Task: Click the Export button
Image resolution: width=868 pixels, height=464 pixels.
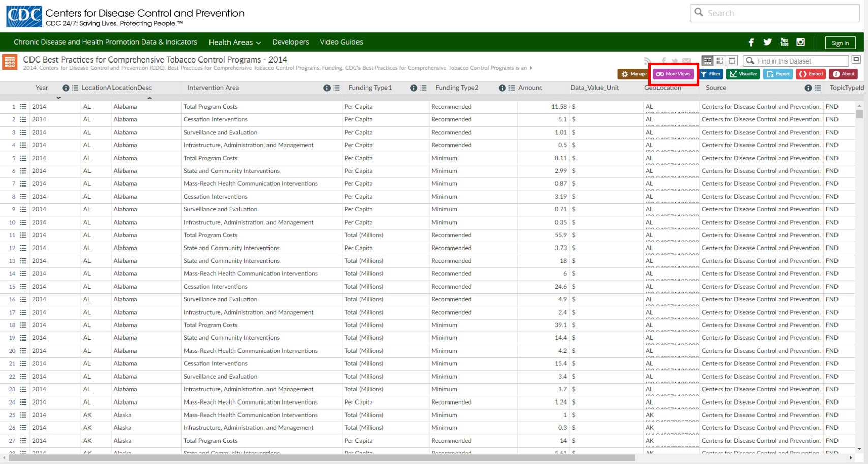Action: point(778,74)
